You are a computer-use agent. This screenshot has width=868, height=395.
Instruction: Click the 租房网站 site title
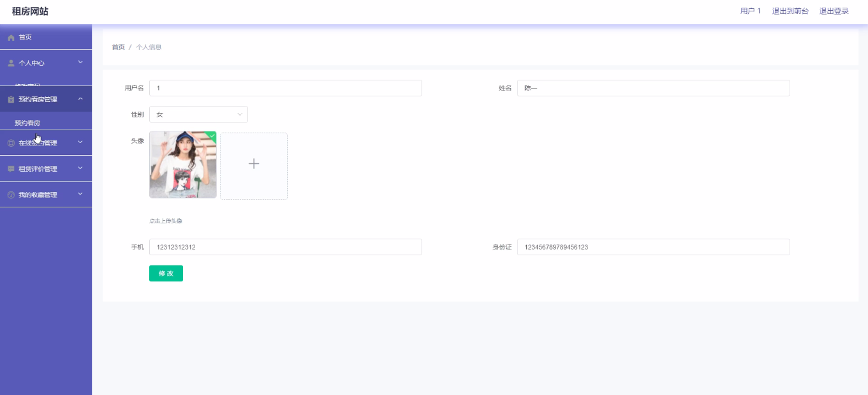[x=30, y=11]
